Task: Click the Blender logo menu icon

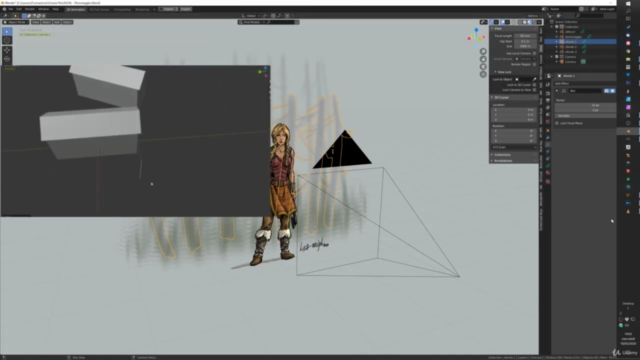Action: (4, 9)
